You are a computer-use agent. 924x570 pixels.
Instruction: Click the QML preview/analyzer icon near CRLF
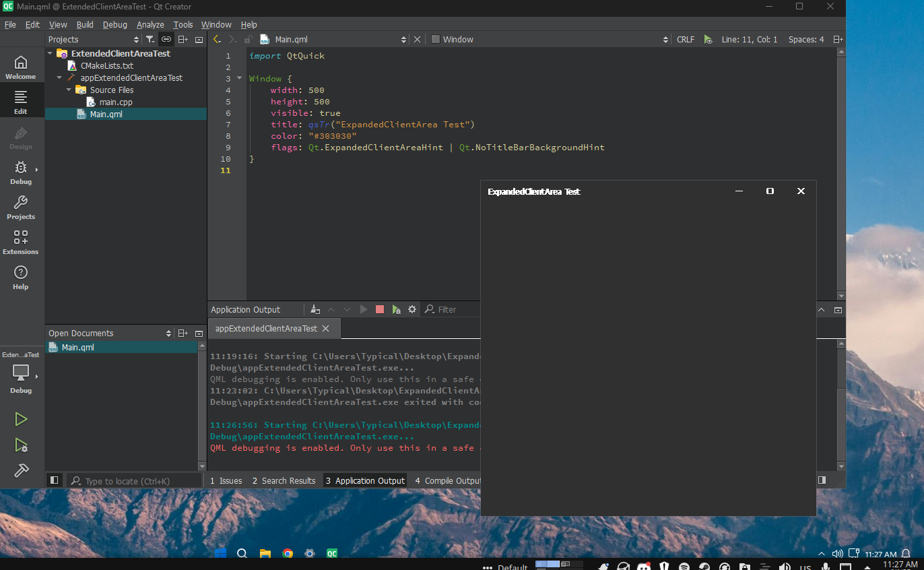708,40
